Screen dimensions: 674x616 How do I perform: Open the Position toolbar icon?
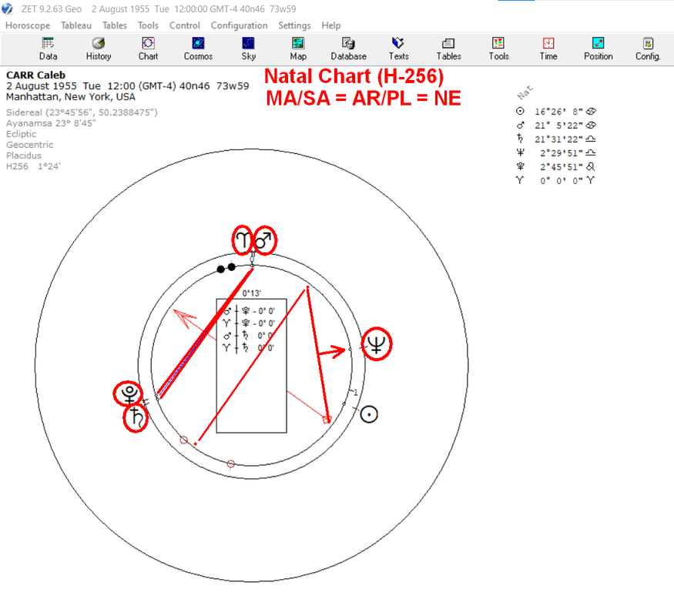click(x=599, y=49)
